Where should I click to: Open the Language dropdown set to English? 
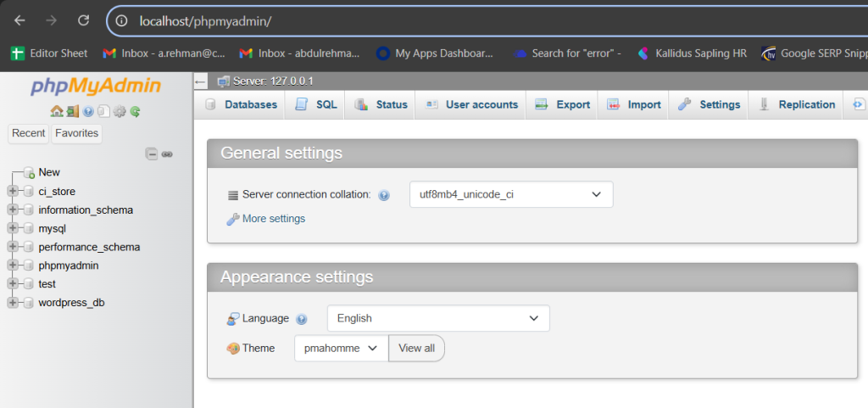tap(438, 318)
